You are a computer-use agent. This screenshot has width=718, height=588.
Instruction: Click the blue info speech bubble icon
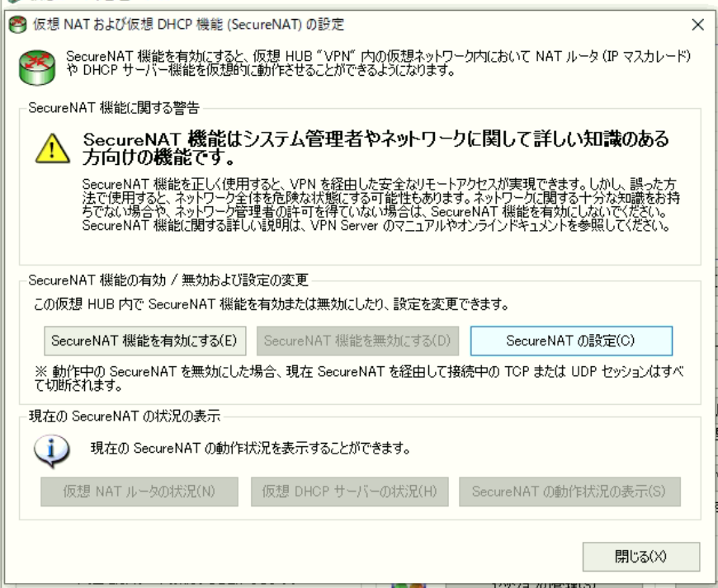(x=52, y=451)
